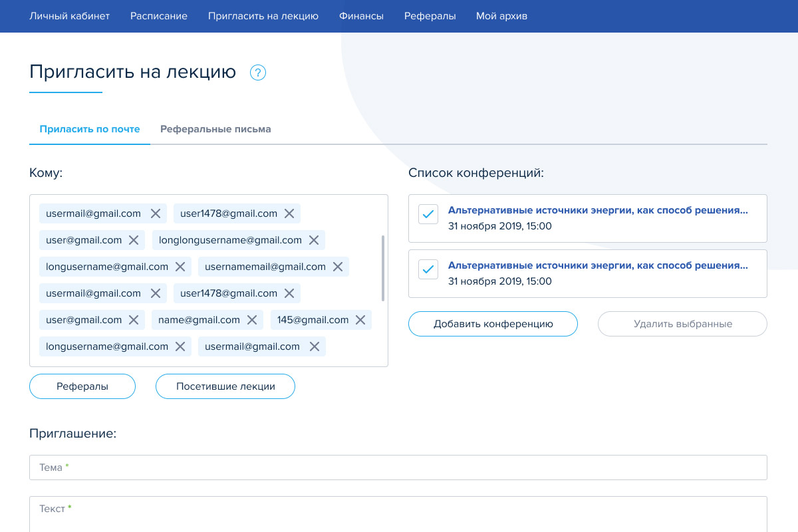Switch to the Реферальные письма tab
This screenshot has height=532, width=798.
(x=215, y=129)
